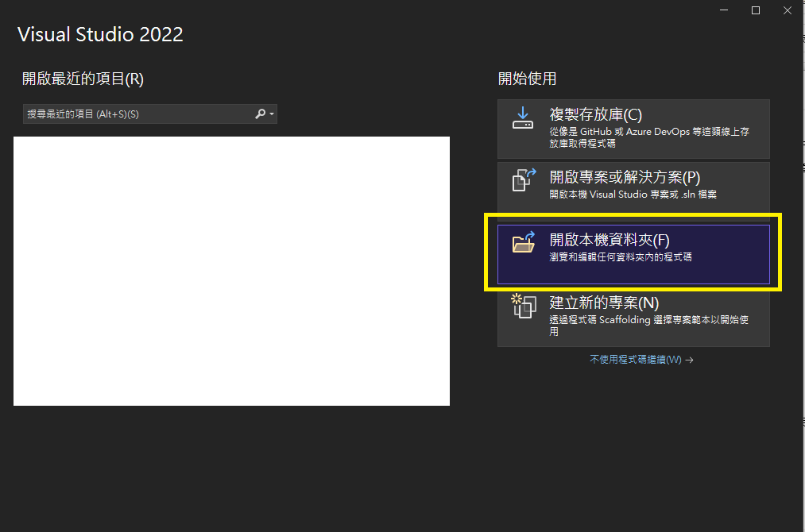
Task: Open the 不使用程式碼繼續(W) link
Action: 641,360
